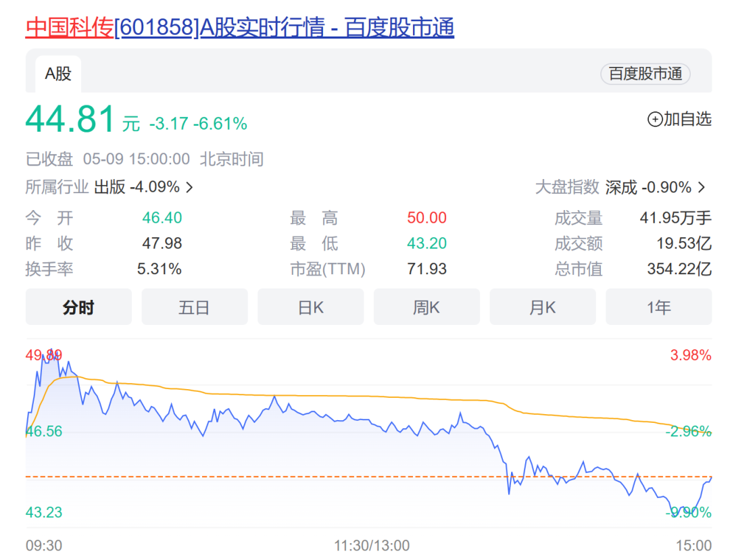
Task: Switch to the 分时 chart tab
Action: click(x=78, y=307)
